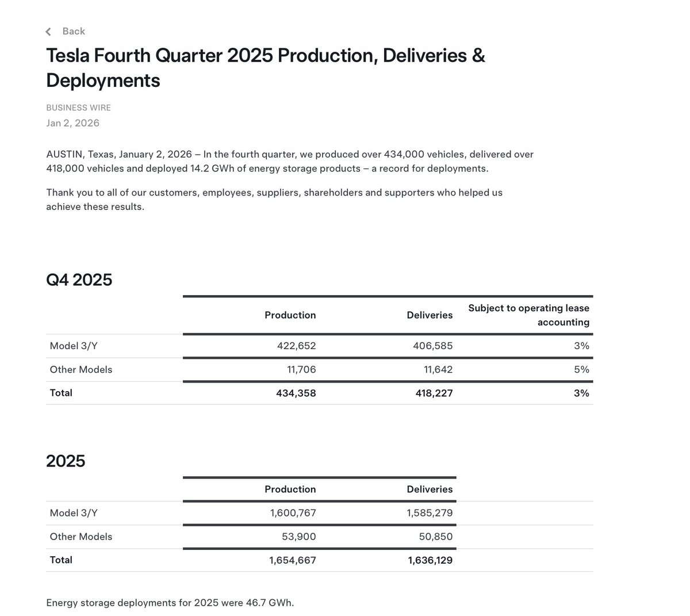Select the 1,654,667 annual production total
Image resolution: width=690 pixels, height=616 pixels.
pyautogui.click(x=292, y=560)
